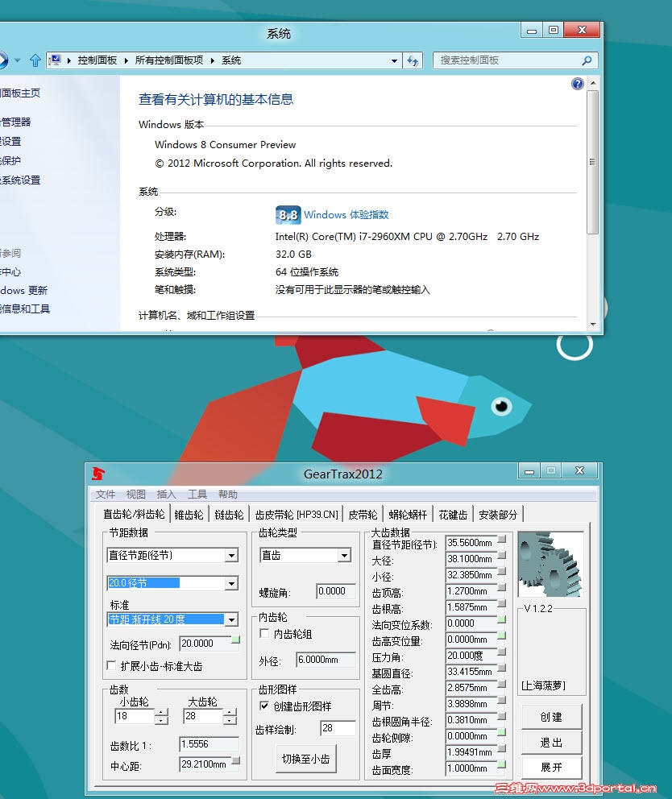Switch to 花键齿 tab
The height and width of the screenshot is (799, 672).
453,515
